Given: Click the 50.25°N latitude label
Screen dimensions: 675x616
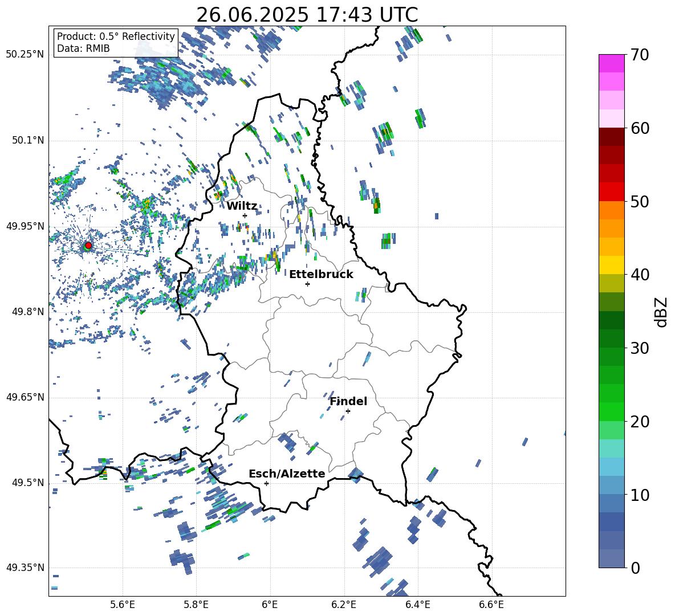Looking at the screenshot, I should [25, 55].
